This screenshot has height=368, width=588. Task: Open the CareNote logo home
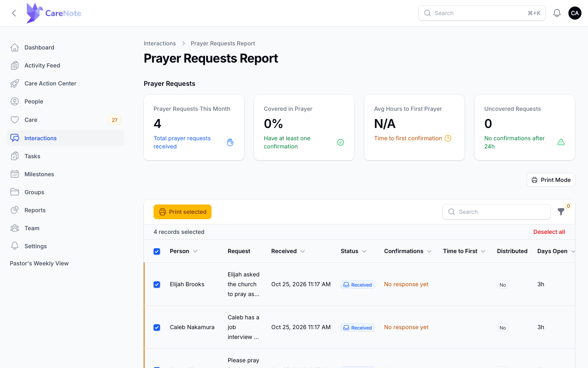pos(53,13)
